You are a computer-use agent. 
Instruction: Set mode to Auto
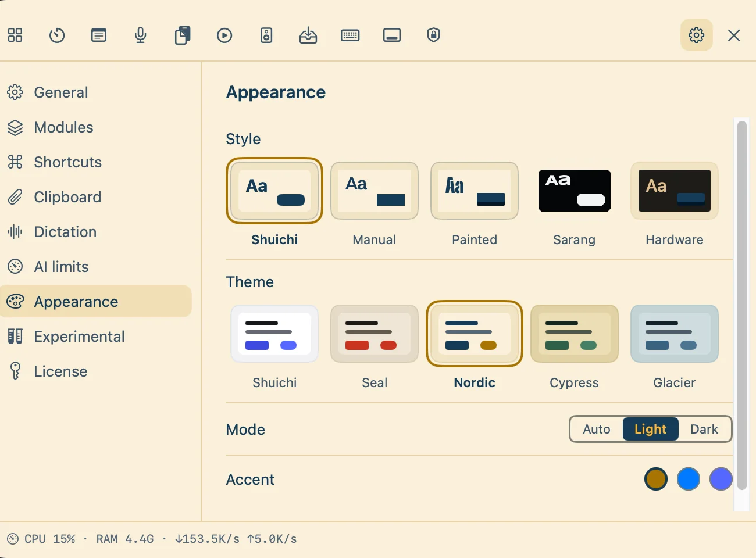click(x=597, y=429)
